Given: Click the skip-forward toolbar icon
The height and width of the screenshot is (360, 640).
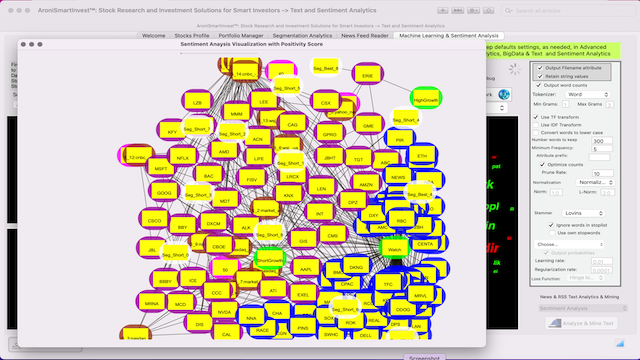Looking at the screenshot, I should pyautogui.click(x=458, y=10).
